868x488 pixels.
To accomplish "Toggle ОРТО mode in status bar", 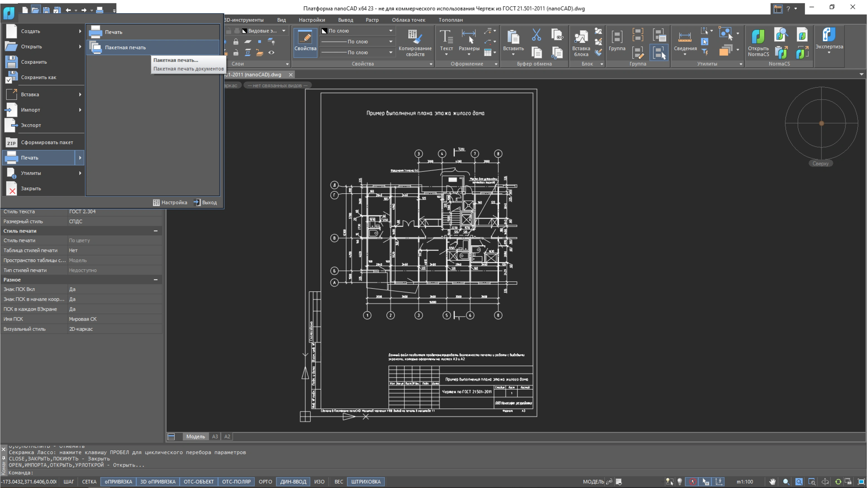I will [265, 482].
